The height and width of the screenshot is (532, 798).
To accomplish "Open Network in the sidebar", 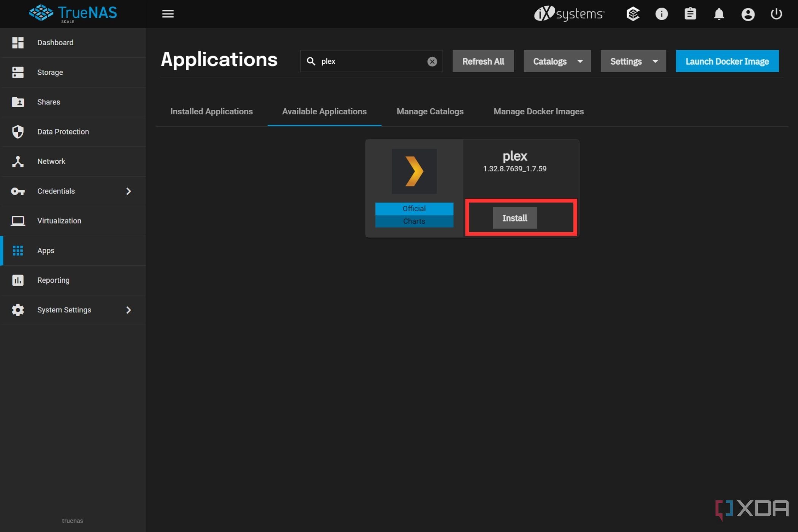I will tap(73, 161).
